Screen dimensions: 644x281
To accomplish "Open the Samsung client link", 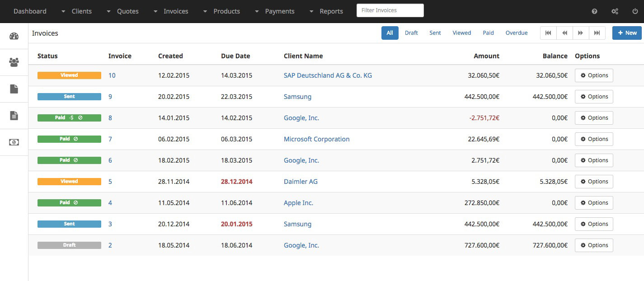I will [x=297, y=96].
